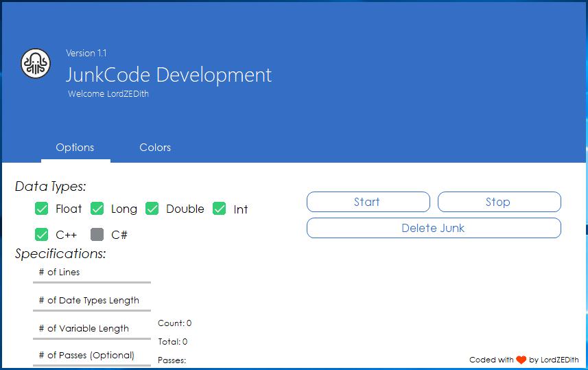Click the Data Types: heading
The image size is (588, 370).
tap(51, 187)
